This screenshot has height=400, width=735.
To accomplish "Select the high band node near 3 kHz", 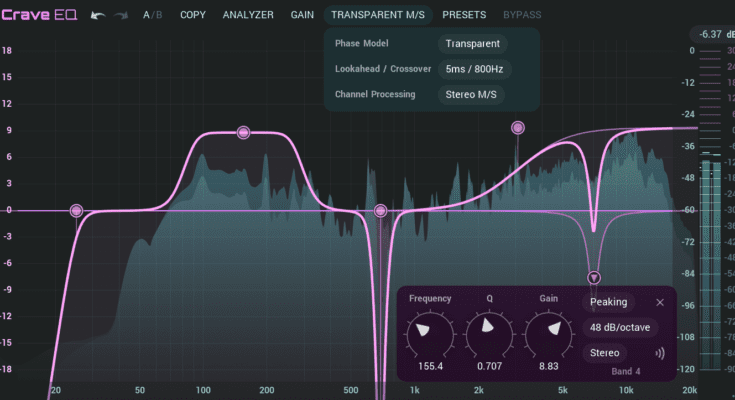I will [x=517, y=127].
